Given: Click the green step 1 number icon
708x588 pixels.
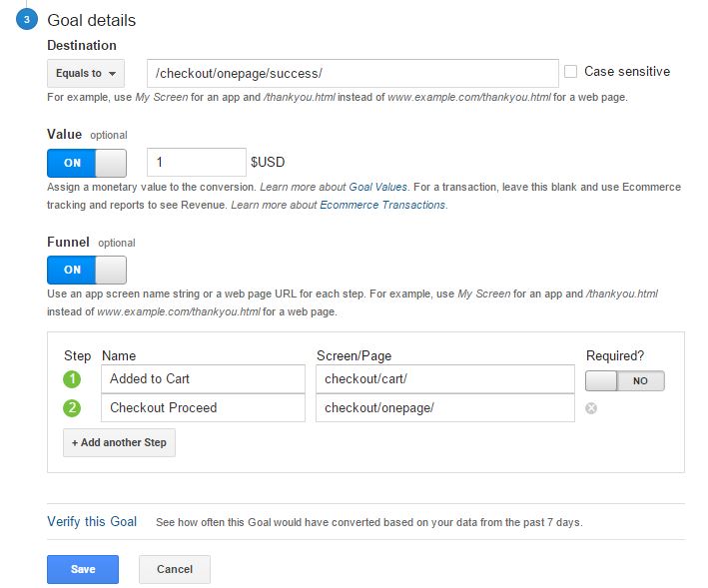Looking at the screenshot, I should click(x=71, y=379).
